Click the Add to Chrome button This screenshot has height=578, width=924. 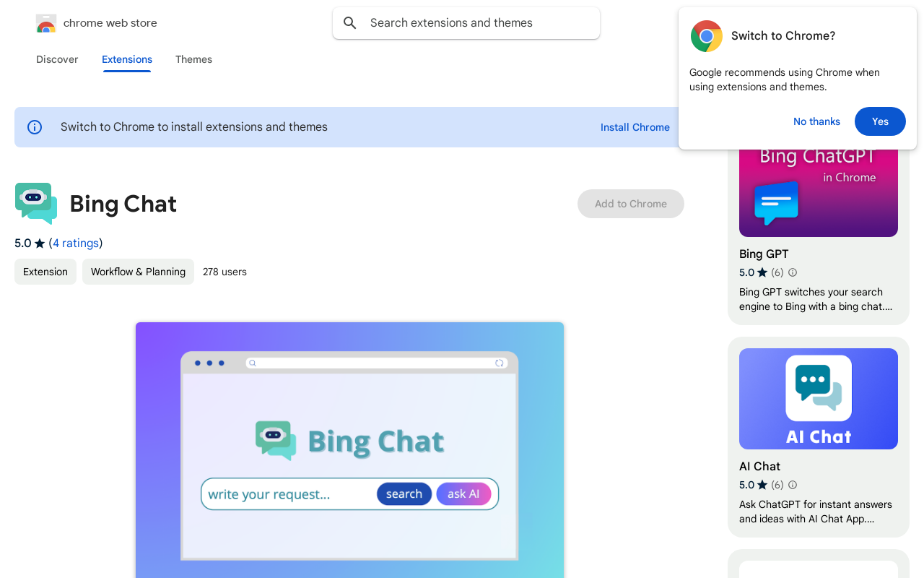[x=630, y=204]
